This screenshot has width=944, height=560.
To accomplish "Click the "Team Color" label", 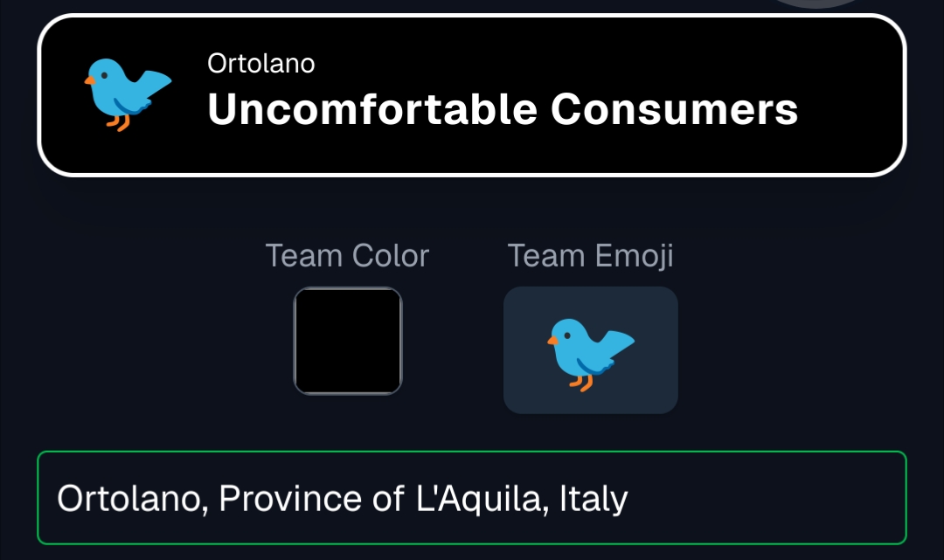I will point(347,256).
